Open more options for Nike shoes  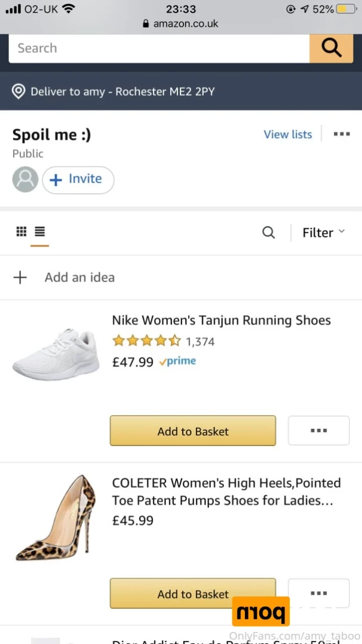pos(318,431)
